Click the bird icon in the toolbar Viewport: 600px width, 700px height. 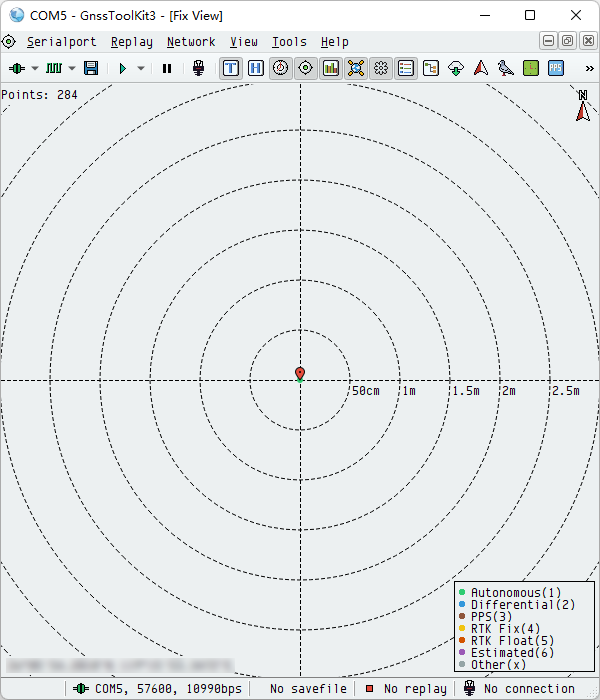click(506, 68)
